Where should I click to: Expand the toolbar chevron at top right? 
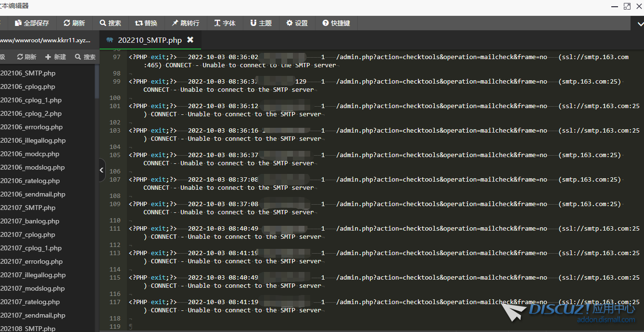(640, 23)
